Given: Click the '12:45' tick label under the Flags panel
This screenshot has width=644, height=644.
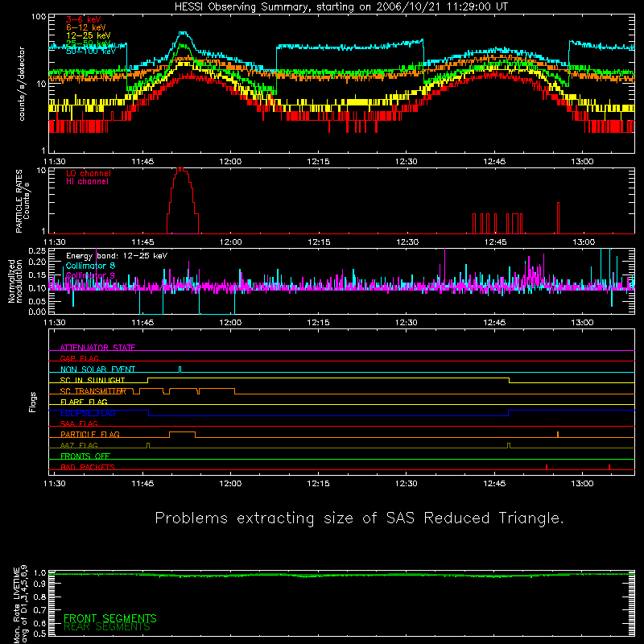Looking at the screenshot, I should click(x=494, y=484).
